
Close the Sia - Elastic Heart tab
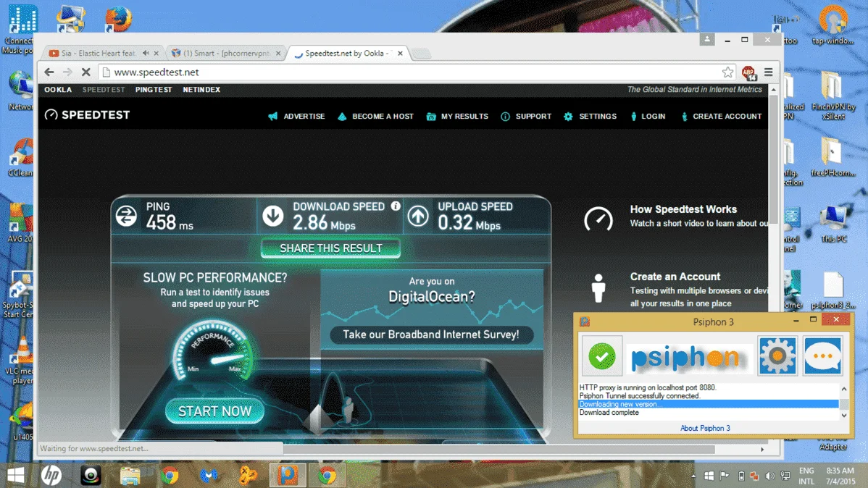coord(156,53)
